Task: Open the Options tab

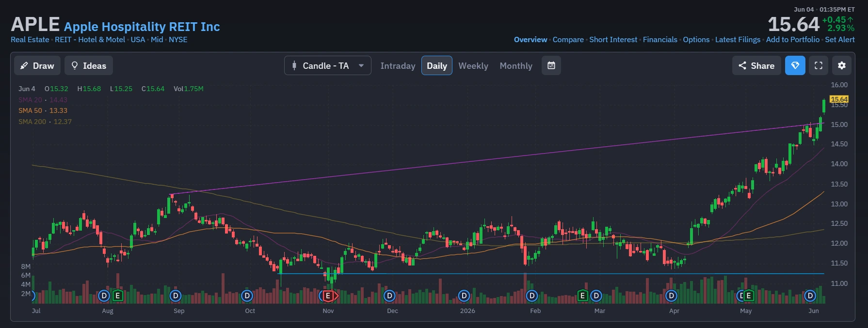Action: tap(696, 40)
